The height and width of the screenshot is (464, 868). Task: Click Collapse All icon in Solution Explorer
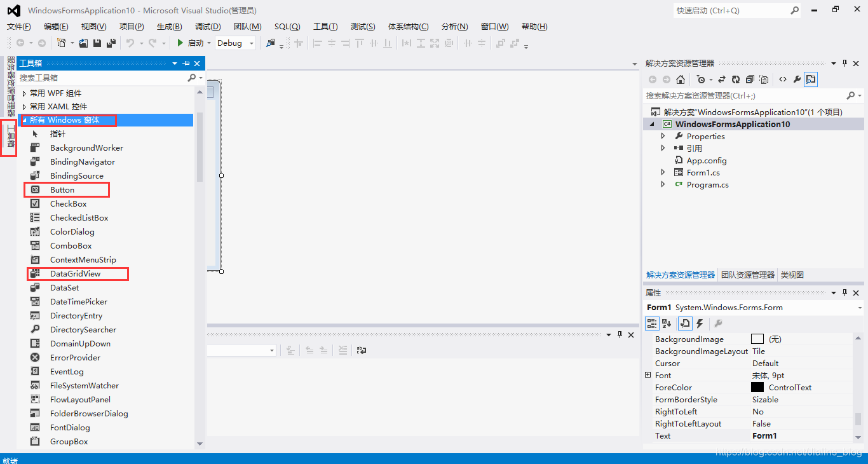(750, 79)
